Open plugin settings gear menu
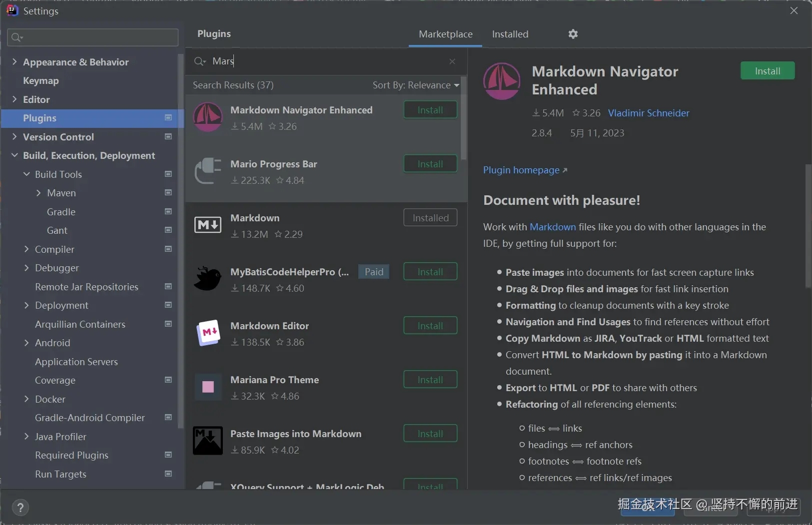The width and height of the screenshot is (812, 525). click(573, 34)
